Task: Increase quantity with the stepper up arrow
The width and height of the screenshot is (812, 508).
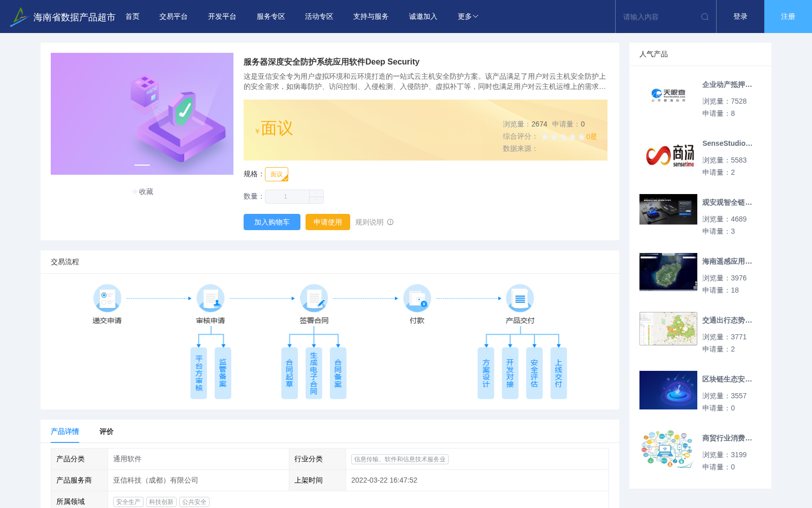Action: (316, 193)
